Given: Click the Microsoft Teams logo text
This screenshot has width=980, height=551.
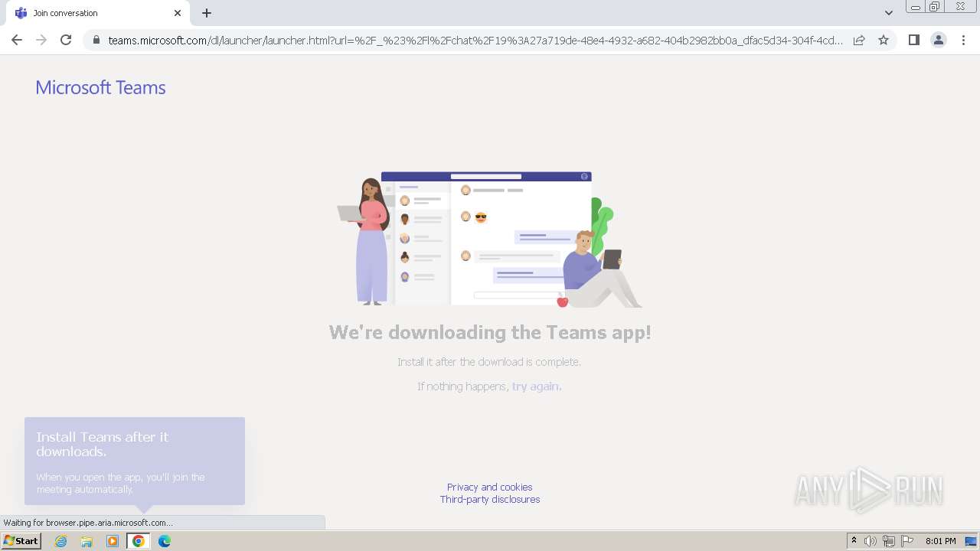Looking at the screenshot, I should tap(100, 87).
